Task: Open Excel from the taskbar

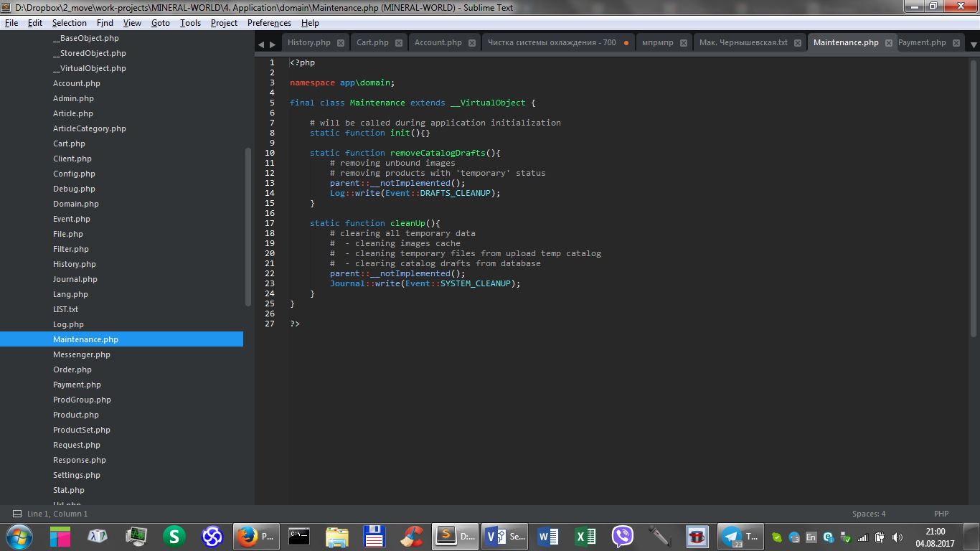Action: tap(585, 536)
